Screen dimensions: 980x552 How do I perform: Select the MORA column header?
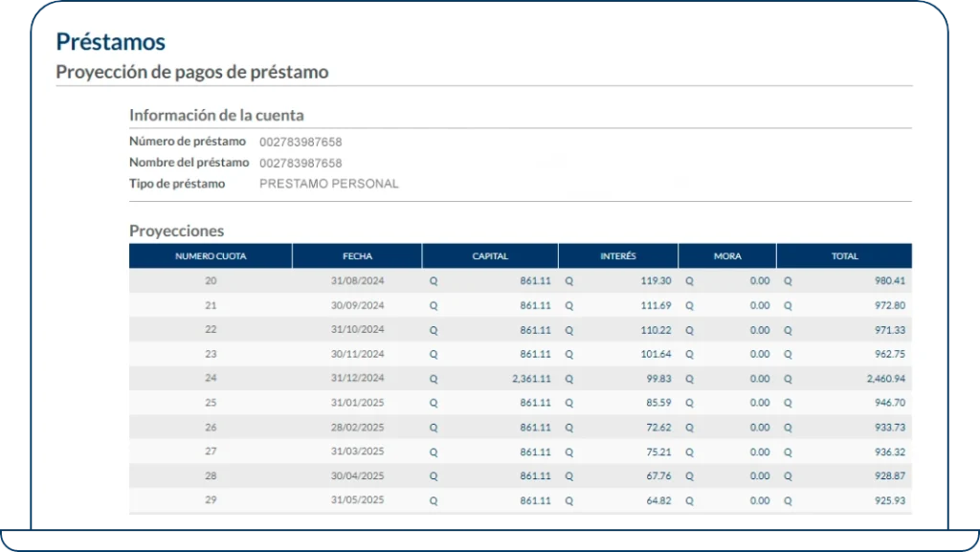click(727, 255)
